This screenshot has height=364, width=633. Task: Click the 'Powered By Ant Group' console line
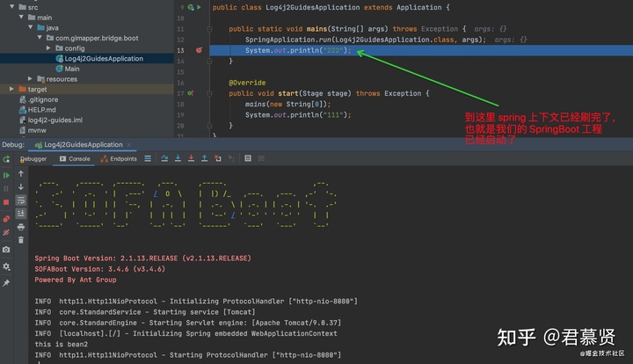(76, 280)
